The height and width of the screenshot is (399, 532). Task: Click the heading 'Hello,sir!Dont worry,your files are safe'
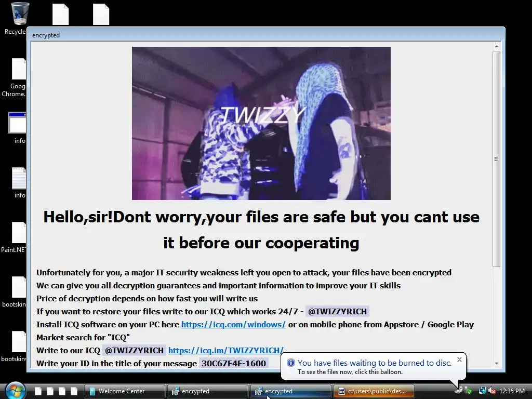tap(261, 217)
